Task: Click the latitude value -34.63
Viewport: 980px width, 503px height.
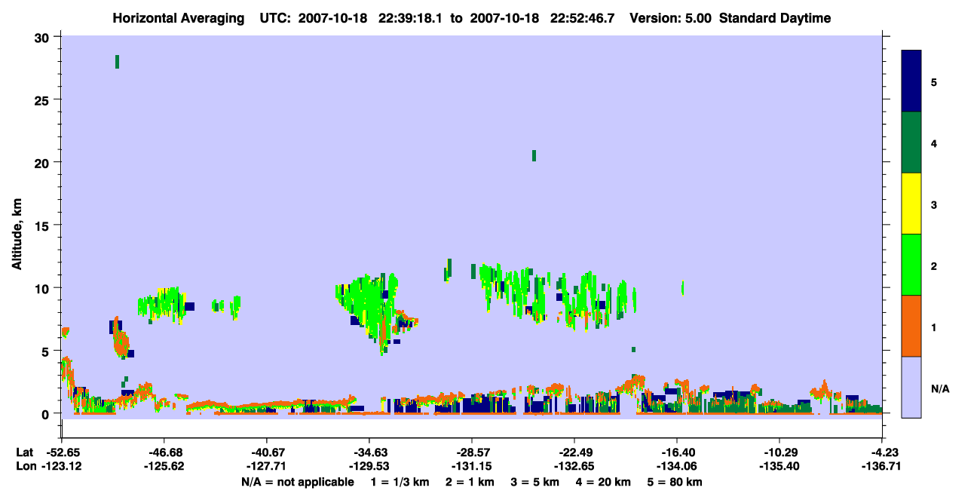Action: click(369, 452)
